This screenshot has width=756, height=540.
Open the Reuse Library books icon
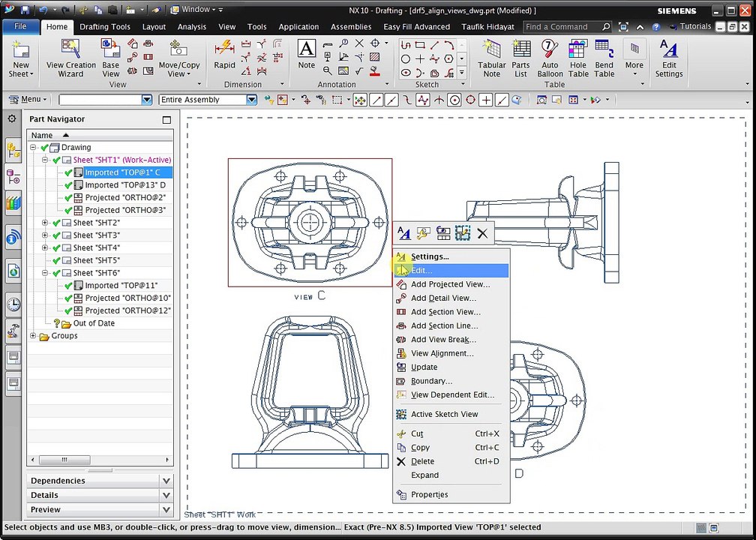(x=13, y=203)
